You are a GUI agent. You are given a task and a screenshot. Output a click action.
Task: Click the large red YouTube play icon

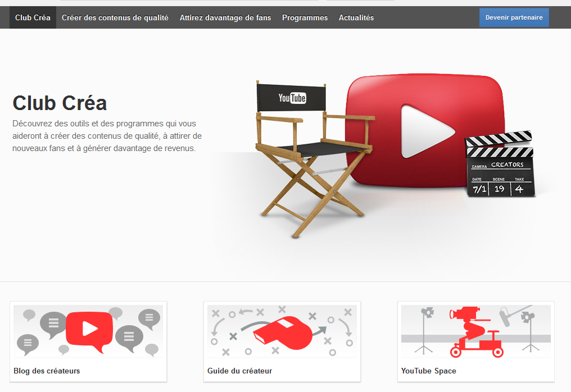(x=425, y=131)
